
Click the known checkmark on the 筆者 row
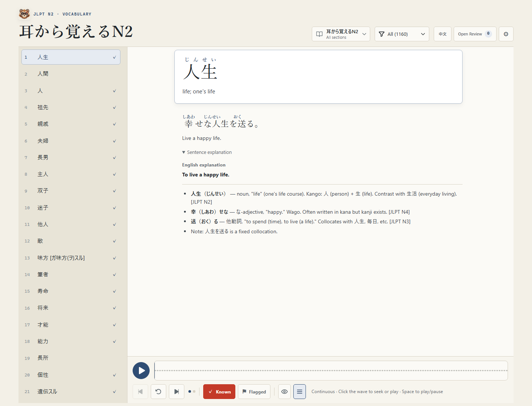[x=114, y=275]
